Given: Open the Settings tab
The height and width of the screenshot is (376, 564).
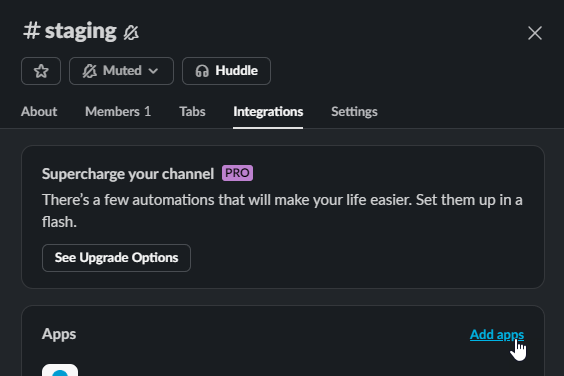Looking at the screenshot, I should (354, 112).
